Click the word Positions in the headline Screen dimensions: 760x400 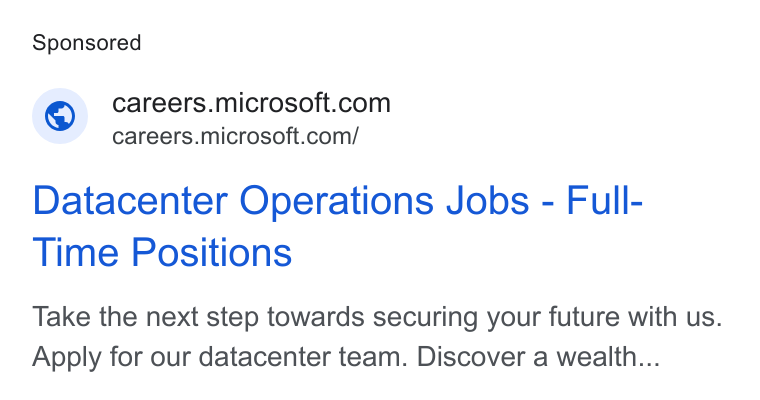[212, 252]
